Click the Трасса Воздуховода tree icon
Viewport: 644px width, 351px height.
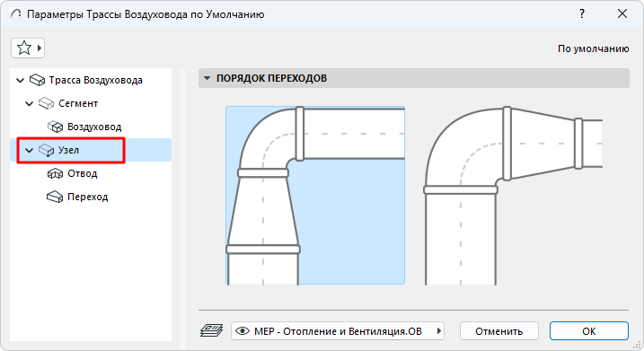pyautogui.click(x=38, y=80)
